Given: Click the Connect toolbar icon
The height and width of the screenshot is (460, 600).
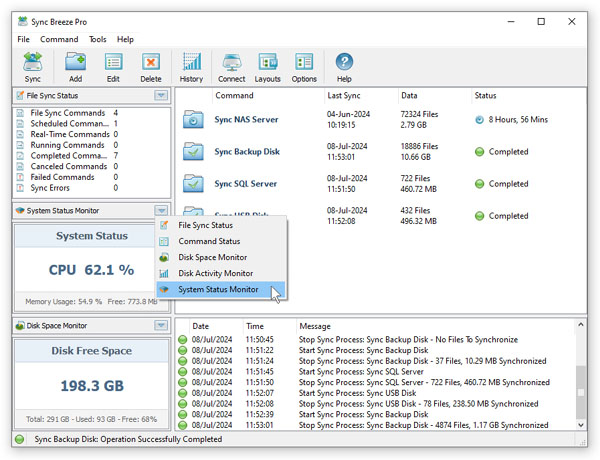Looking at the screenshot, I should (x=232, y=62).
